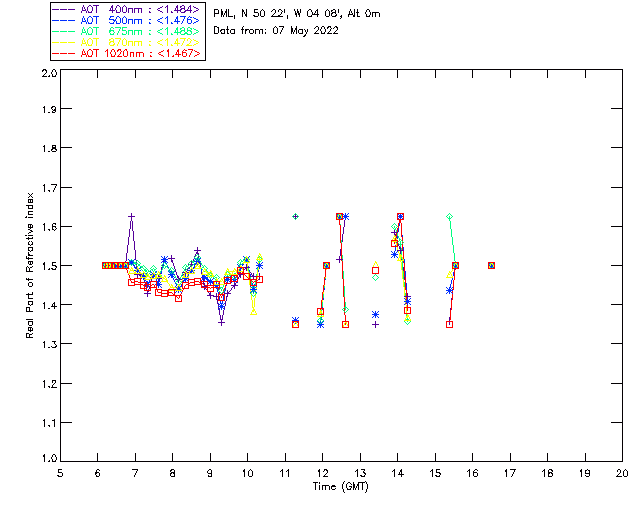Viewport: 640px width, 512px height.
Task: Click the red square at the plot's left start
Action: [x=106, y=265]
